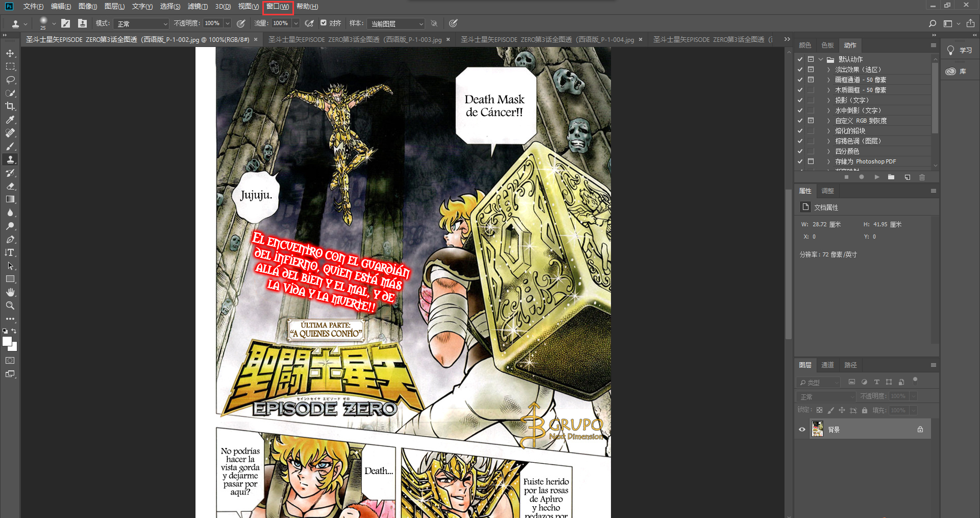Select the Quick Selection tool

[x=10, y=93]
